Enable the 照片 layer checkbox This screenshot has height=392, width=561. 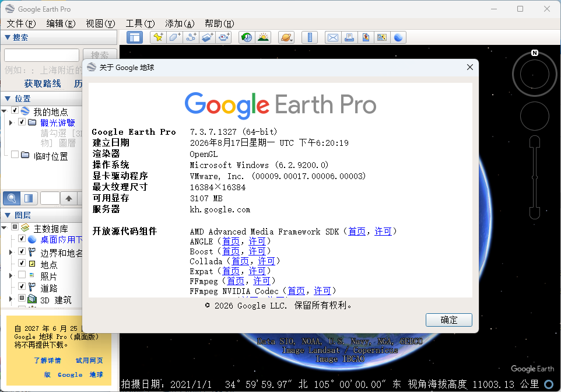click(22, 275)
